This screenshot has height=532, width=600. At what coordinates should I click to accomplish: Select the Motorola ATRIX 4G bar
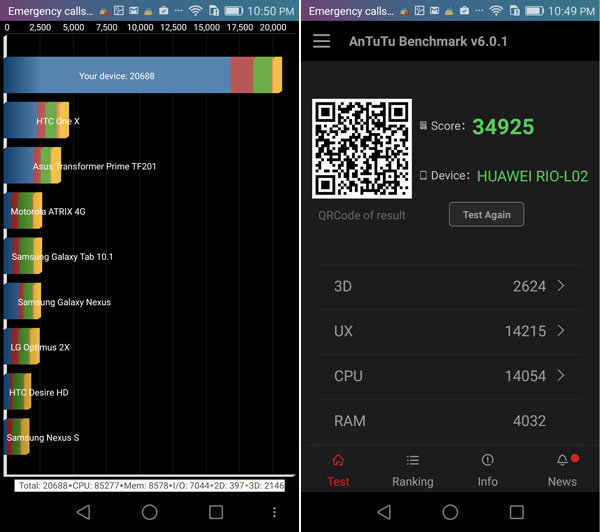pos(23,211)
